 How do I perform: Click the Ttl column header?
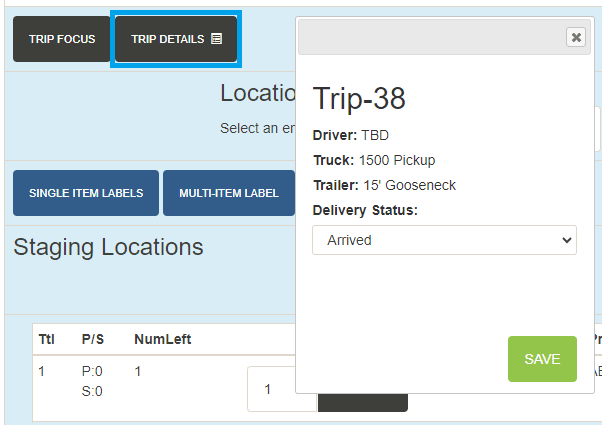[46, 339]
